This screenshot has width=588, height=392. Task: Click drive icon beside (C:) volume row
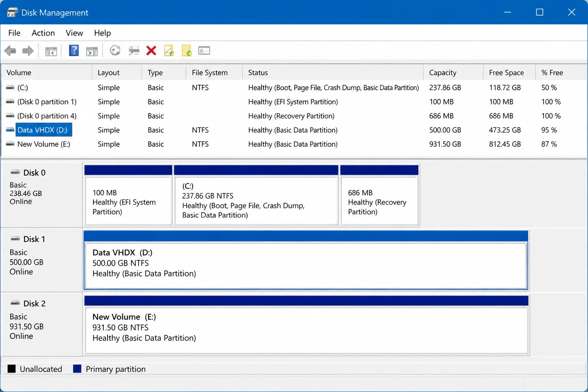[x=10, y=88]
